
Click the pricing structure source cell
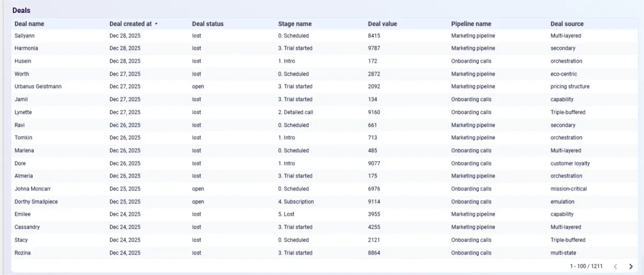coord(570,86)
